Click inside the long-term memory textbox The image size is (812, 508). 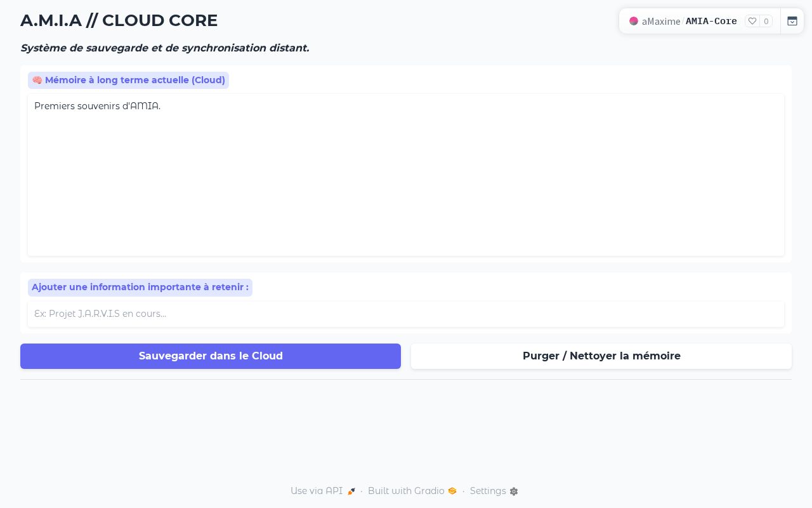406,175
